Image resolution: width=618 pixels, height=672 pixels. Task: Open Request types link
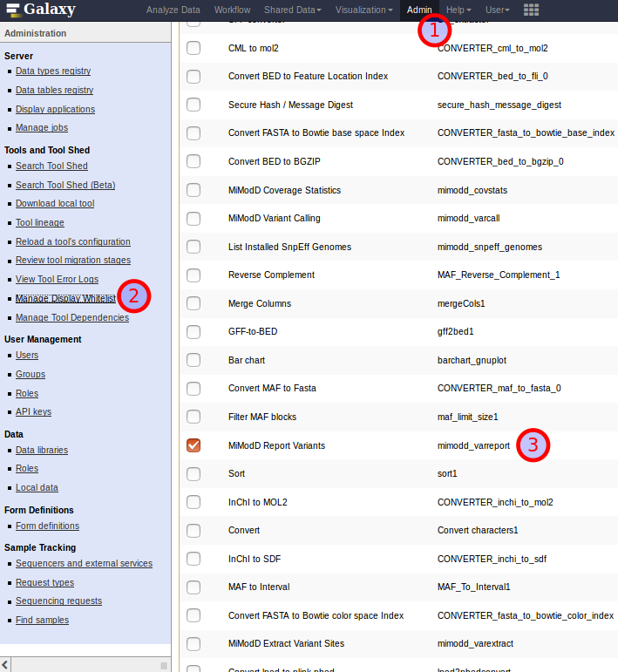(44, 583)
